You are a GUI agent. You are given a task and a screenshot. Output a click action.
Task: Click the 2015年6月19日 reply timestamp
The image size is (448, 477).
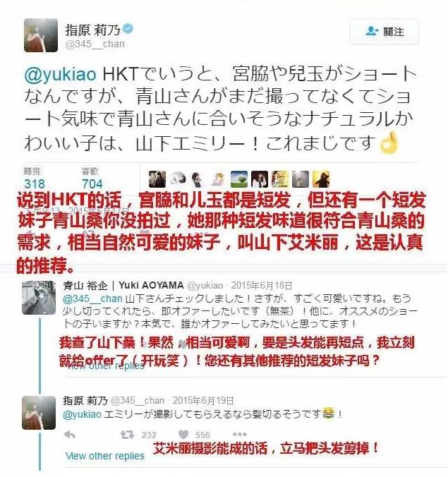tap(203, 401)
